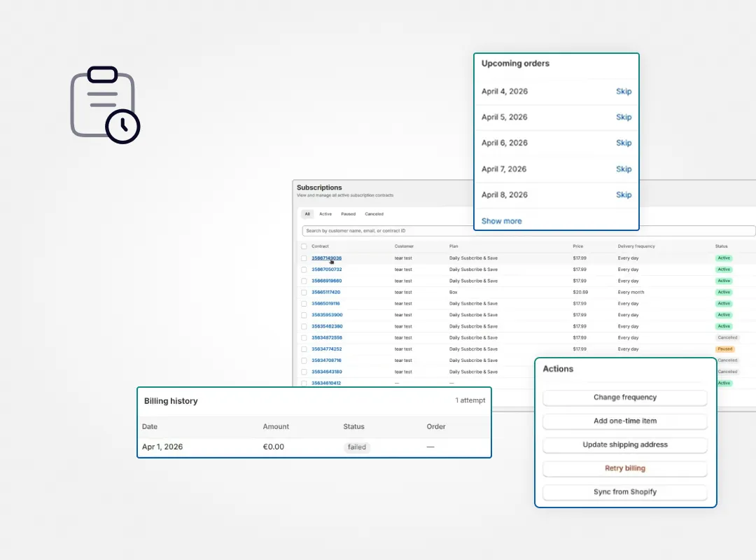Image resolution: width=756 pixels, height=560 pixels.
Task: Open contract 35867050732
Action: 326,269
